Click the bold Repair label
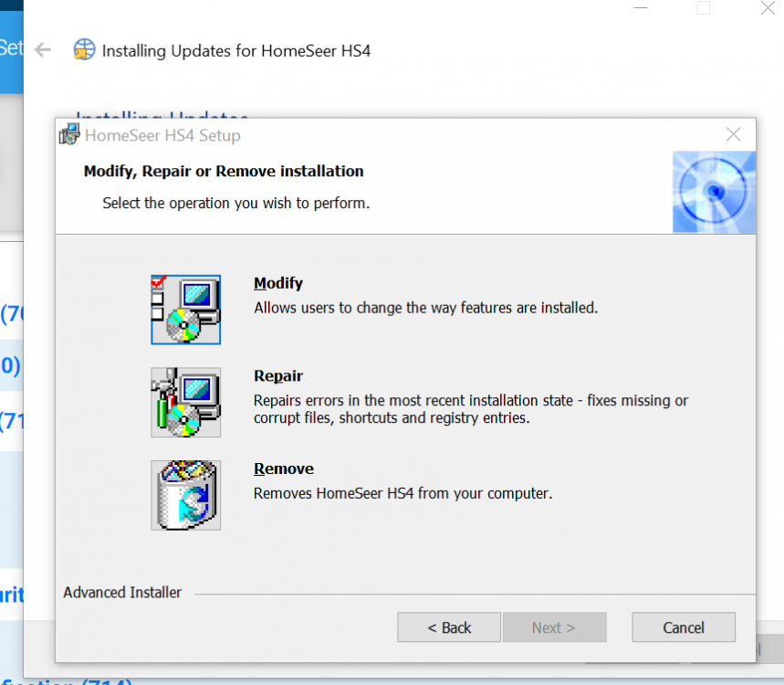Viewport: 784px width, 685px height. (278, 375)
